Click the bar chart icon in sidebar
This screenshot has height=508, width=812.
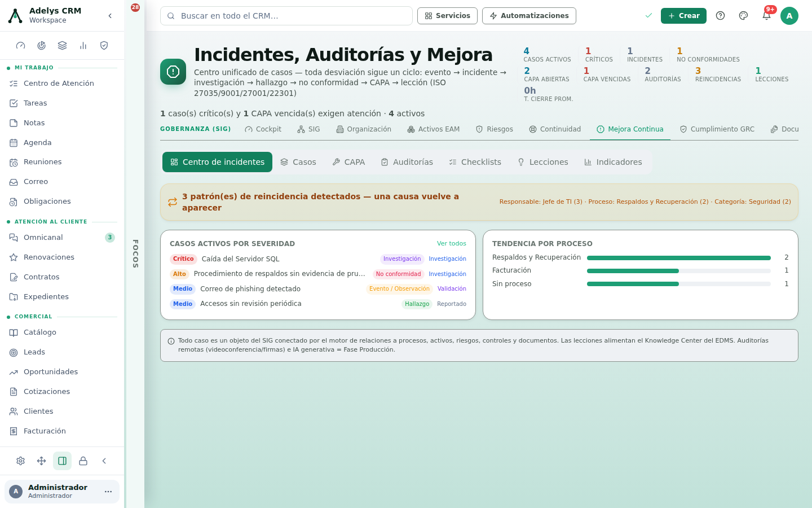[83, 46]
